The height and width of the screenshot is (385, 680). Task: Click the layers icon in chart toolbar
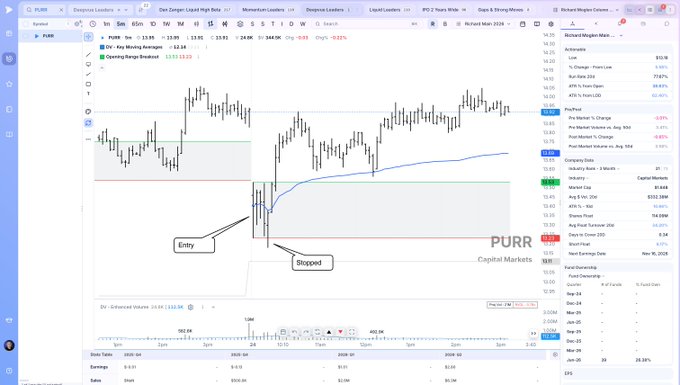(x=240, y=24)
